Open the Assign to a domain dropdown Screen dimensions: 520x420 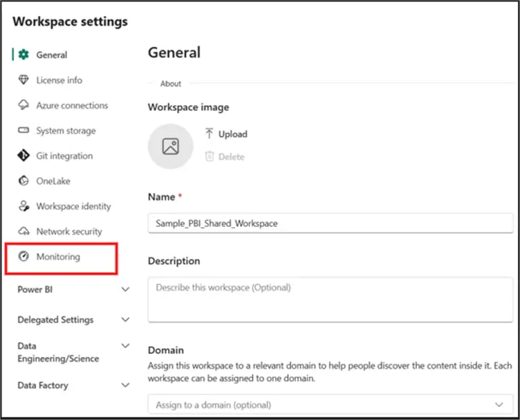click(x=331, y=405)
